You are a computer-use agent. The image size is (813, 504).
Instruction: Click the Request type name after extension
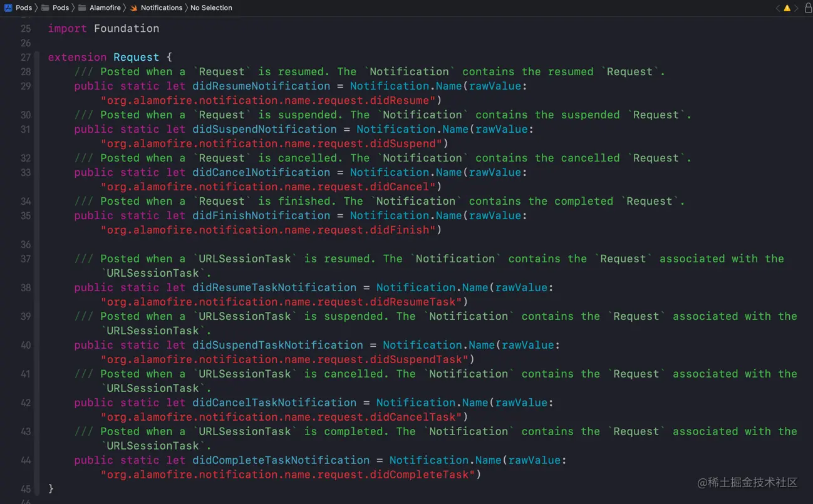pyautogui.click(x=136, y=57)
